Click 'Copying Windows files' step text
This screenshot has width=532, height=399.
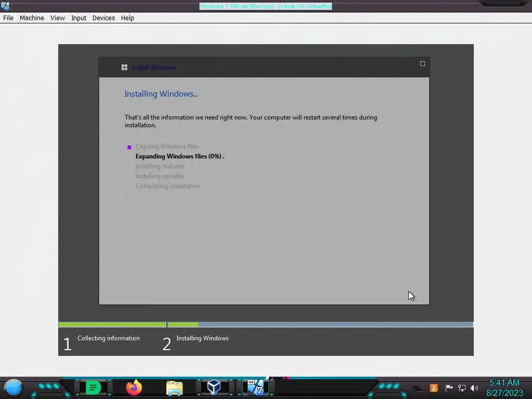tap(167, 147)
